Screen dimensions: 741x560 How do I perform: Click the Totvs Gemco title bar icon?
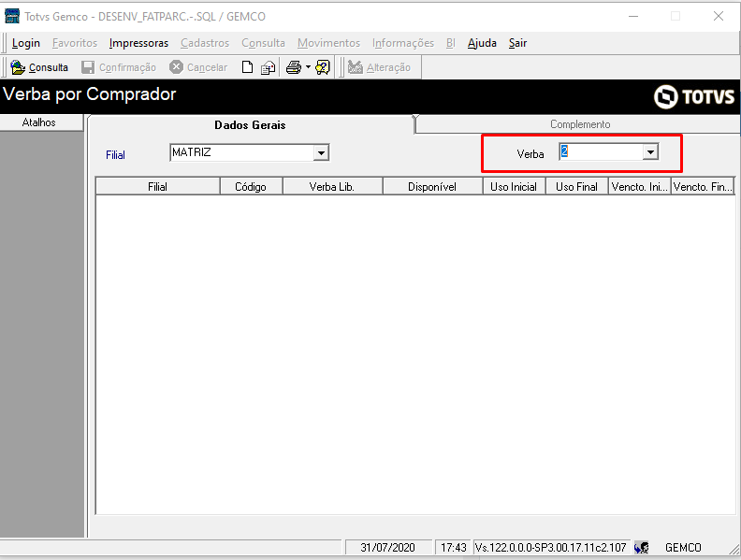pos(12,16)
